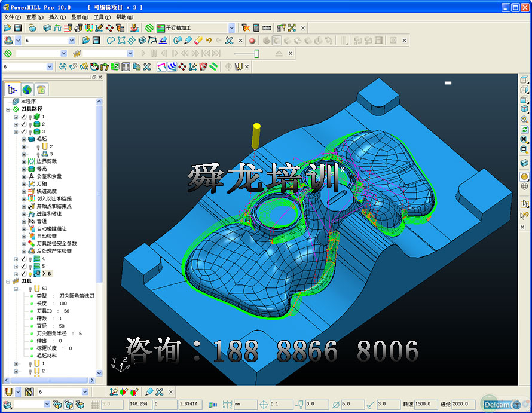
Task: Open the 文件 menu
Action: pyautogui.click(x=12, y=17)
